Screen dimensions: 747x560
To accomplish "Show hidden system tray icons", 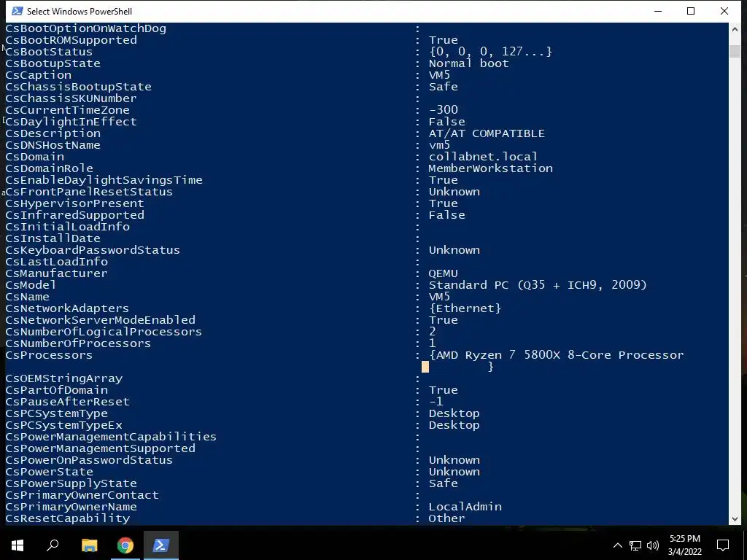I will [x=617, y=545].
